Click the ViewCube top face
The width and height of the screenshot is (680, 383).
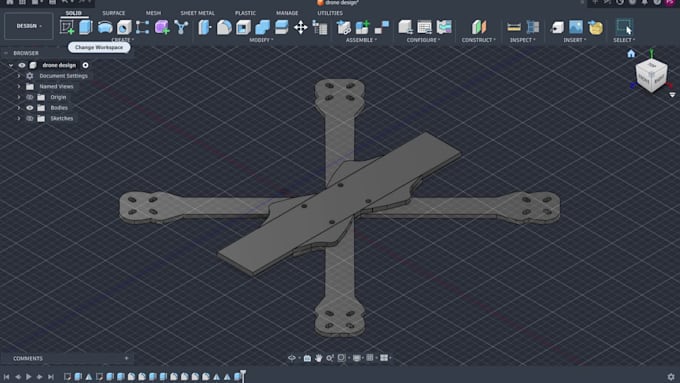[x=652, y=65]
